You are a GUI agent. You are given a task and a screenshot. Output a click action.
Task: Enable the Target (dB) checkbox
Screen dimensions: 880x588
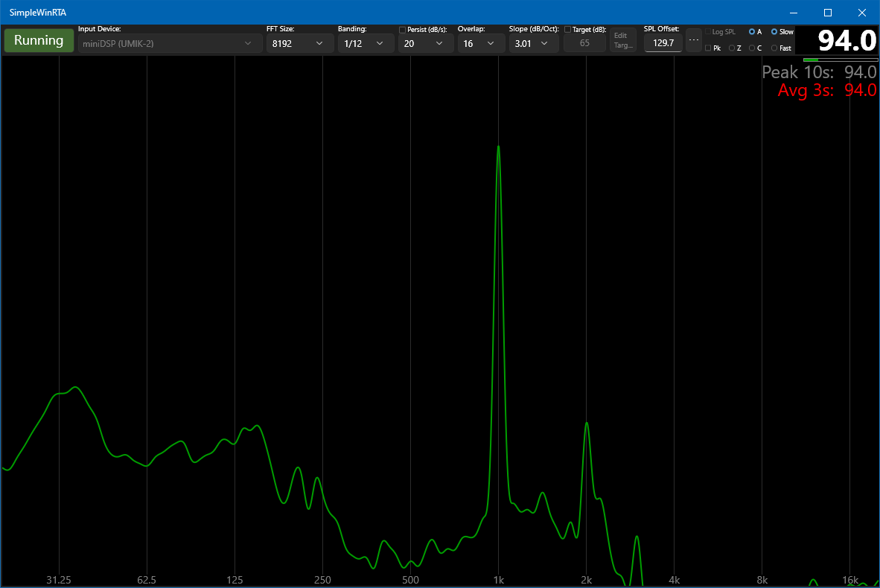567,30
